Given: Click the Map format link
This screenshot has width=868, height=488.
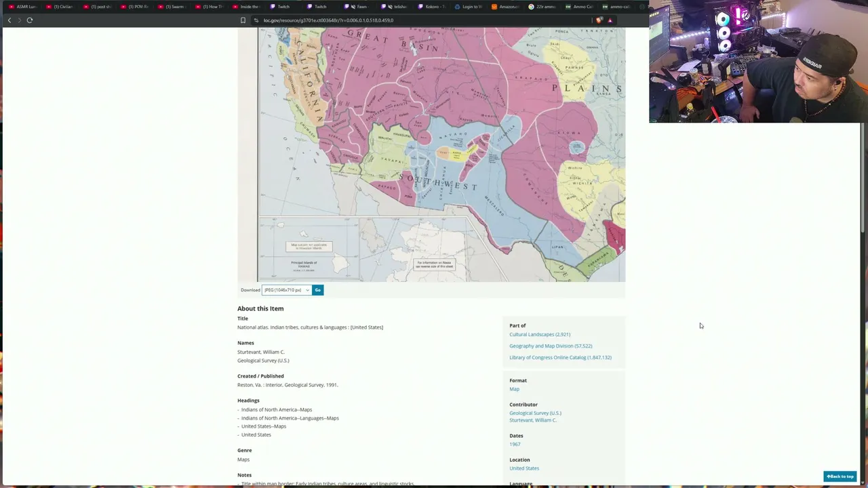Looking at the screenshot, I should pyautogui.click(x=514, y=389).
